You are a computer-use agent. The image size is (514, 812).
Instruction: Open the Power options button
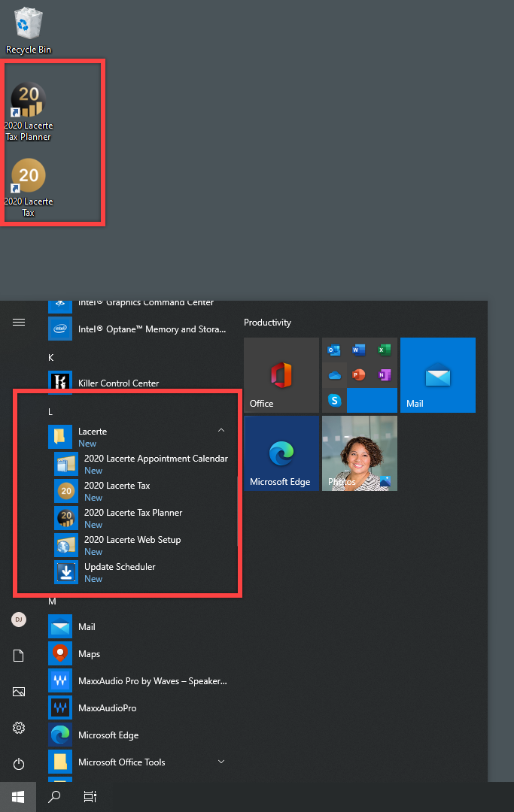19,764
